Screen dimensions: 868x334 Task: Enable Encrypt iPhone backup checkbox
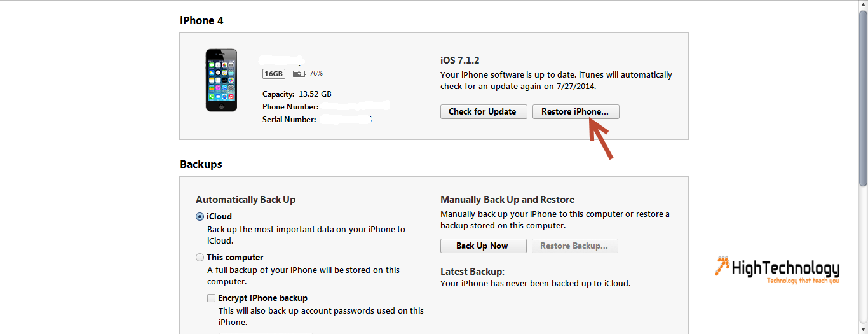[211, 298]
